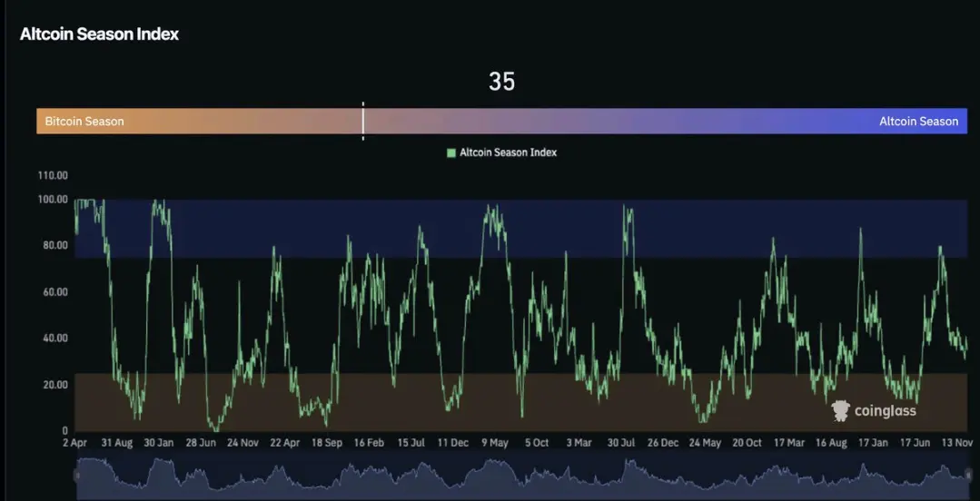Click the '60.00' y-axis label
This screenshot has width=980, height=501.
(55, 291)
